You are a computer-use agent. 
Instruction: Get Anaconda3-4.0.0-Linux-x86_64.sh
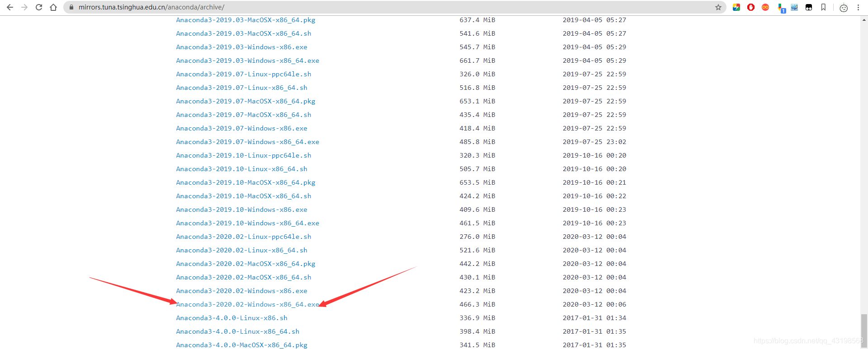(238, 331)
